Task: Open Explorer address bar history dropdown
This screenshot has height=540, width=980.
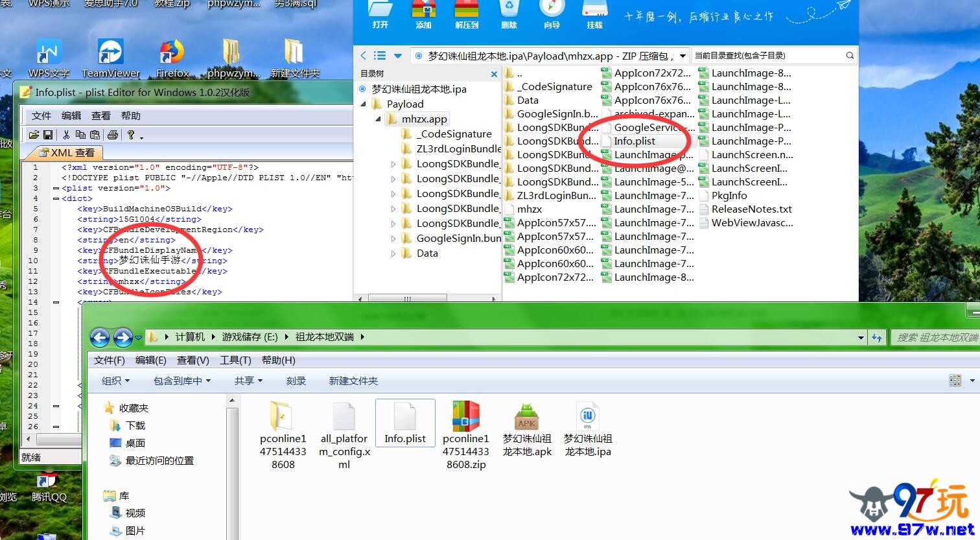Action: (861, 337)
